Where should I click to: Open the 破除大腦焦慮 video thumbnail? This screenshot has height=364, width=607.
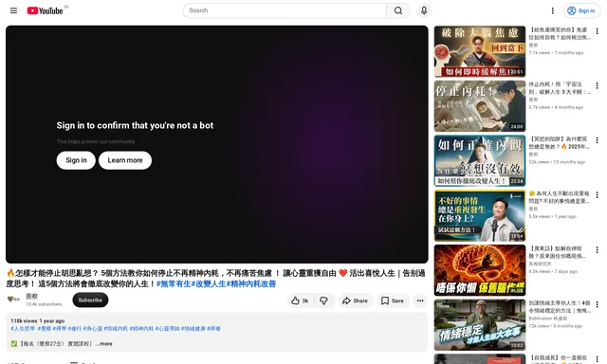tap(480, 51)
